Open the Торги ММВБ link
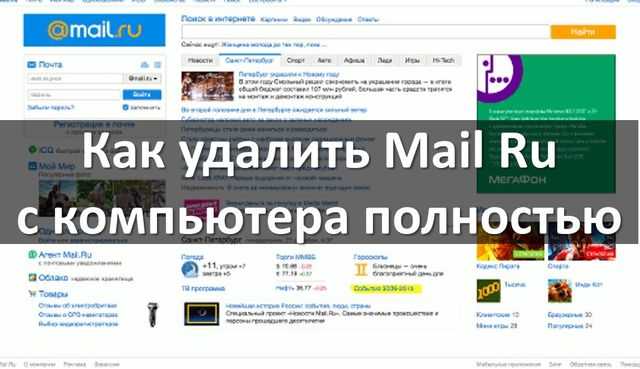 point(296,257)
